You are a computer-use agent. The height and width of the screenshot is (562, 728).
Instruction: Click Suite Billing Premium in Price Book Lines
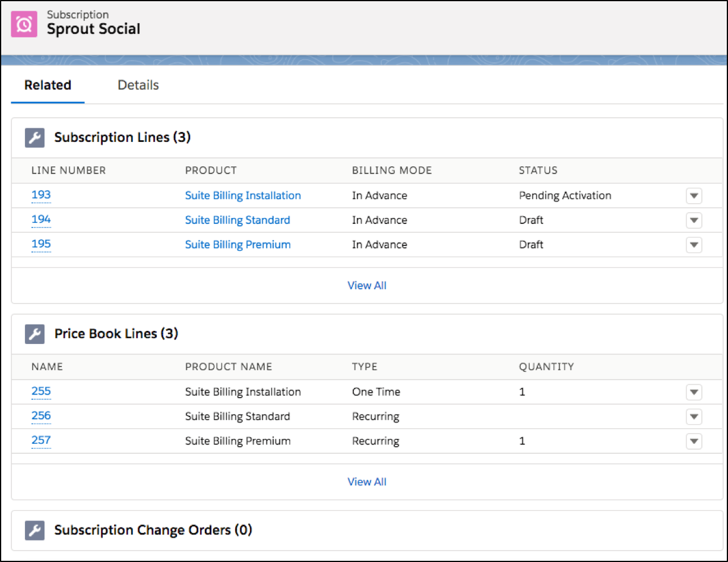[238, 441]
